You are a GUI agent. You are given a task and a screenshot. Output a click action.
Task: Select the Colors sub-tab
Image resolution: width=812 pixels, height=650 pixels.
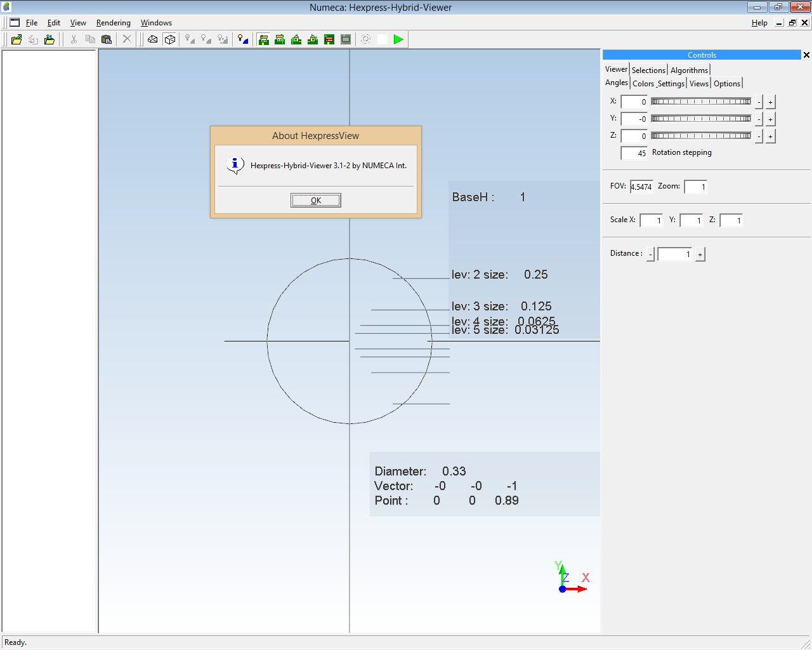click(643, 84)
